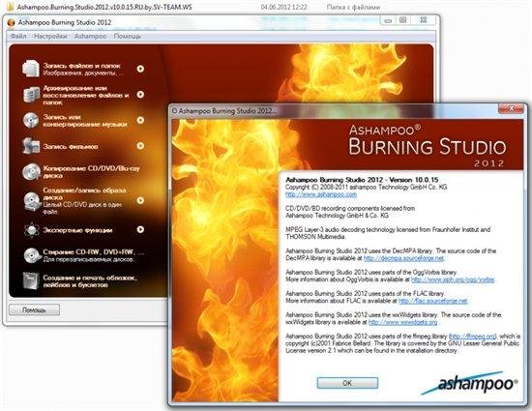Click the Burning Studio 2012 banner

(428, 146)
